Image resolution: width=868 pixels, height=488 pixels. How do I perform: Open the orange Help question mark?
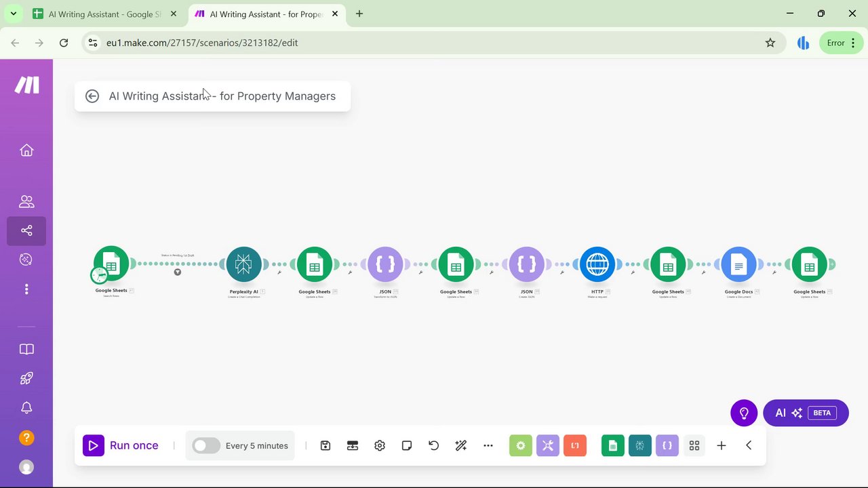pyautogui.click(x=26, y=437)
